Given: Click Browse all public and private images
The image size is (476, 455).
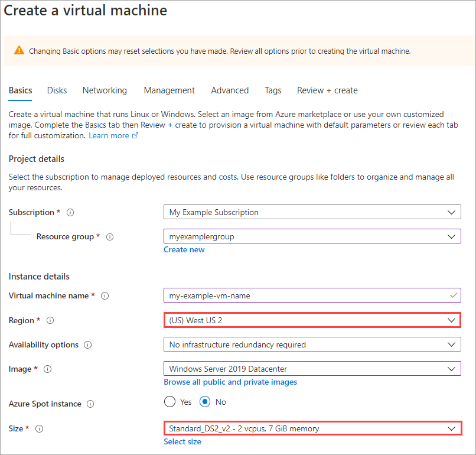Looking at the screenshot, I should 230,382.
